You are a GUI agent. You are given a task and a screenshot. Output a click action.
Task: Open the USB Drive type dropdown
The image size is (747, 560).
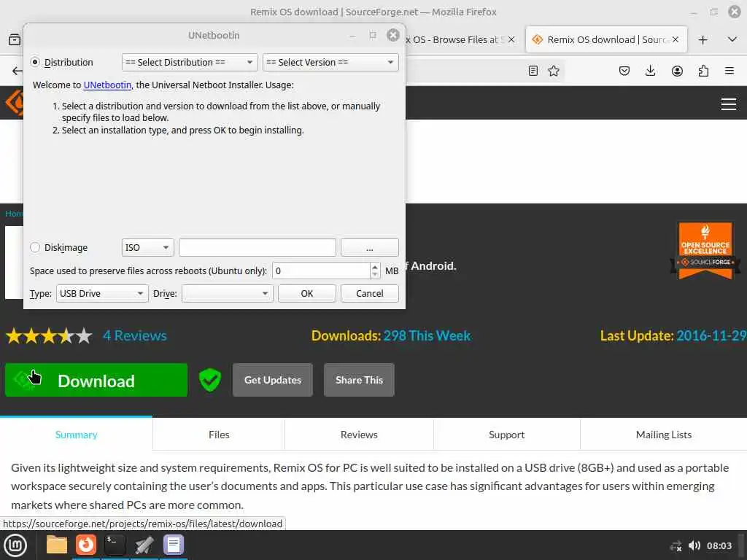[x=102, y=293]
